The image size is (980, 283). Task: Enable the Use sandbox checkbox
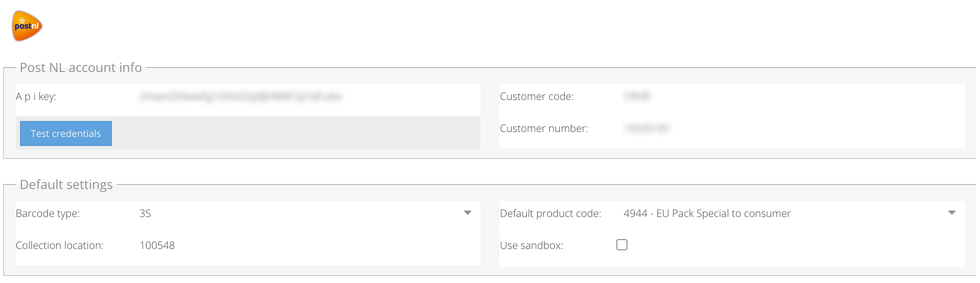(x=622, y=244)
